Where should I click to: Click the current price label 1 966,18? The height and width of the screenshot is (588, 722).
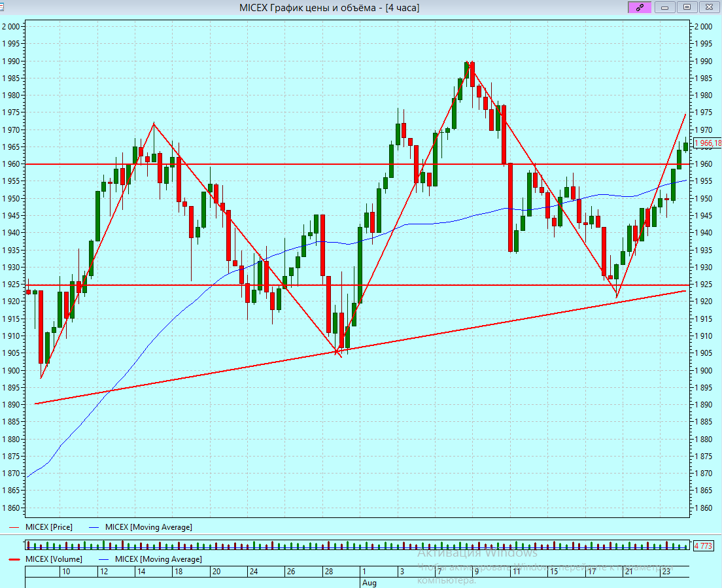pos(708,143)
